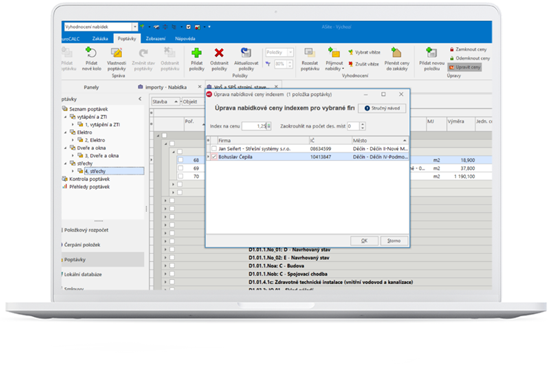This screenshot has width=550, height=382.
Task: Adjust the decimal places spinner arrows
Action: pyautogui.click(x=363, y=126)
